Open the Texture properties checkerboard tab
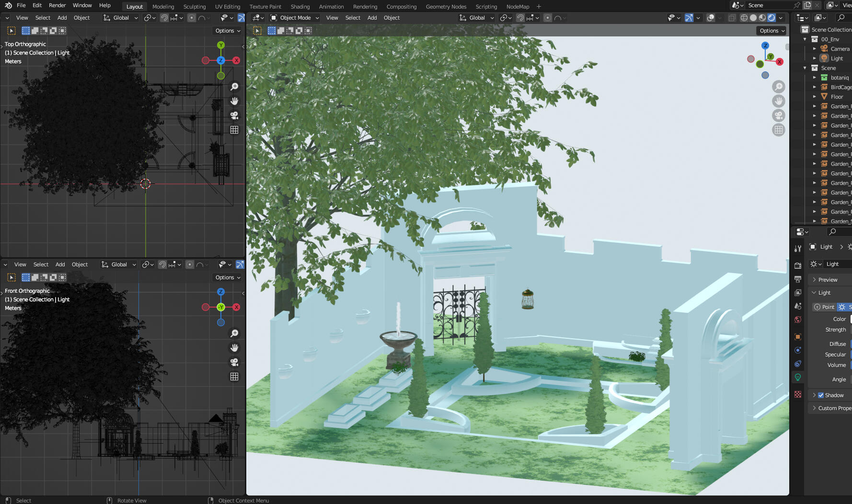The width and height of the screenshot is (852, 504). pos(798,394)
